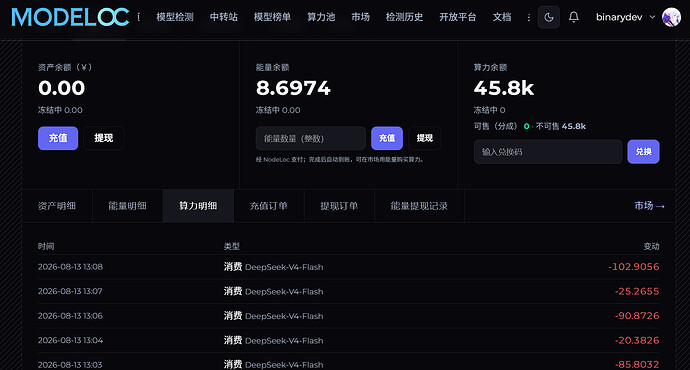This screenshot has height=370, width=690.
Task: Select the 2026-08-13 13:08 timestamp
Action: pos(70,267)
